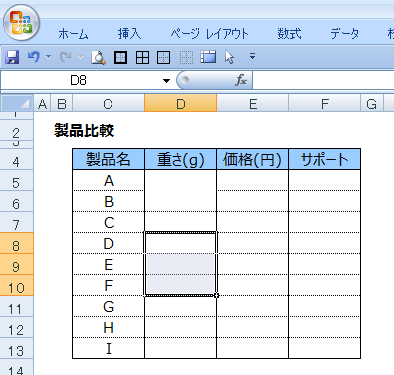Select column G header

pyautogui.click(x=372, y=104)
